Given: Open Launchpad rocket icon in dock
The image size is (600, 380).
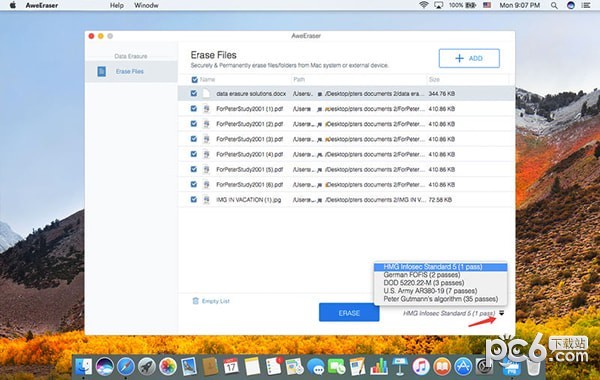Looking at the screenshot, I should click(x=147, y=367).
